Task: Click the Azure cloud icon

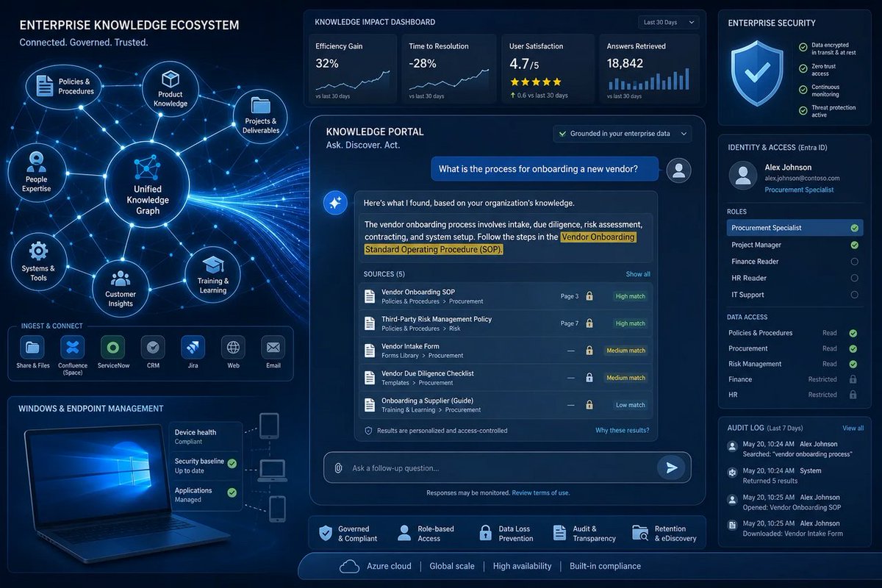Action: pyautogui.click(x=349, y=566)
